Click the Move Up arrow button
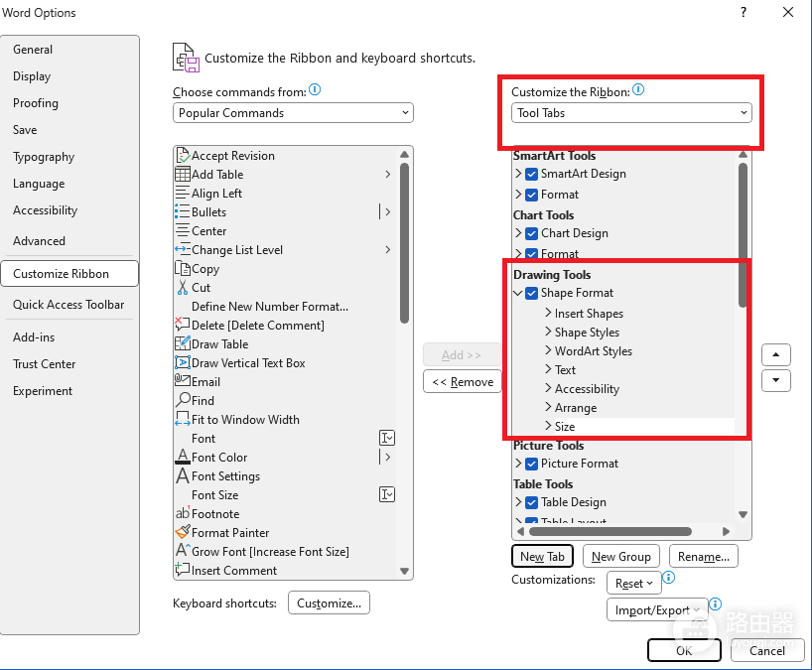The height and width of the screenshot is (670, 812). [775, 354]
